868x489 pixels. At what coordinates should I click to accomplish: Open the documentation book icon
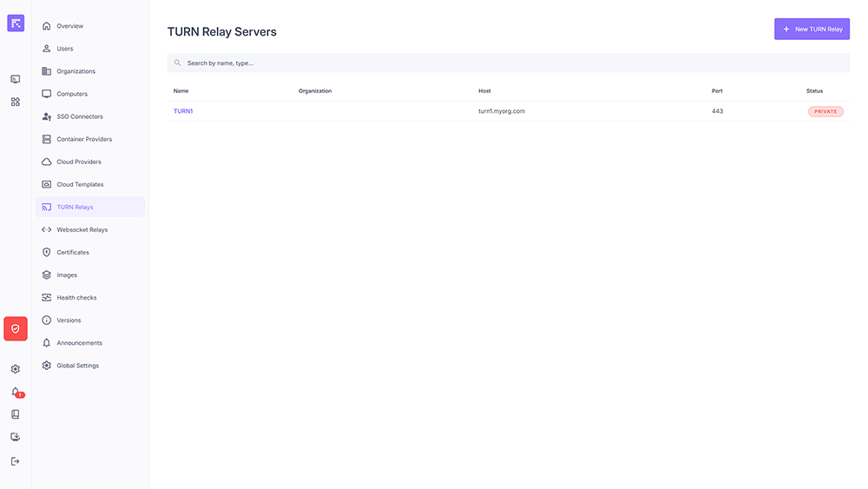point(16,414)
